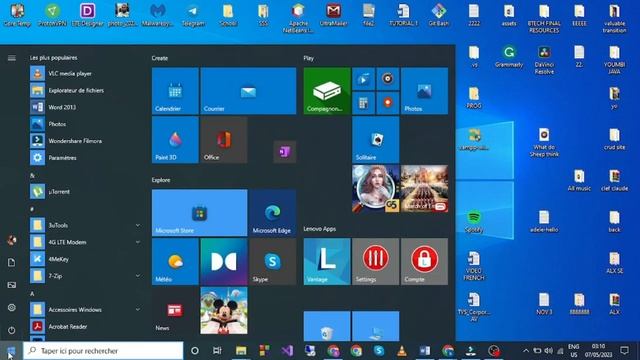Open the Météo weather tile
This screenshot has height=360, width=640.
175,261
